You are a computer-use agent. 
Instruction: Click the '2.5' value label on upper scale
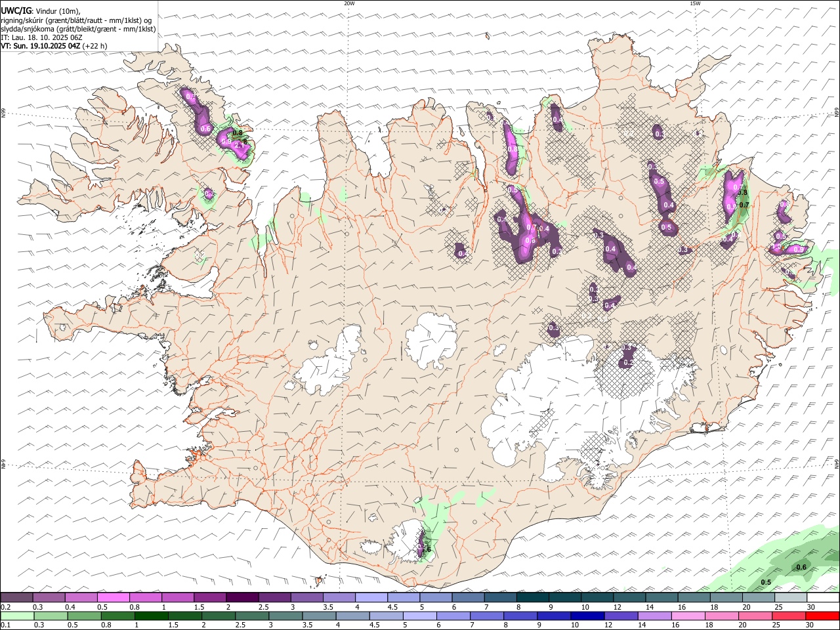click(263, 606)
